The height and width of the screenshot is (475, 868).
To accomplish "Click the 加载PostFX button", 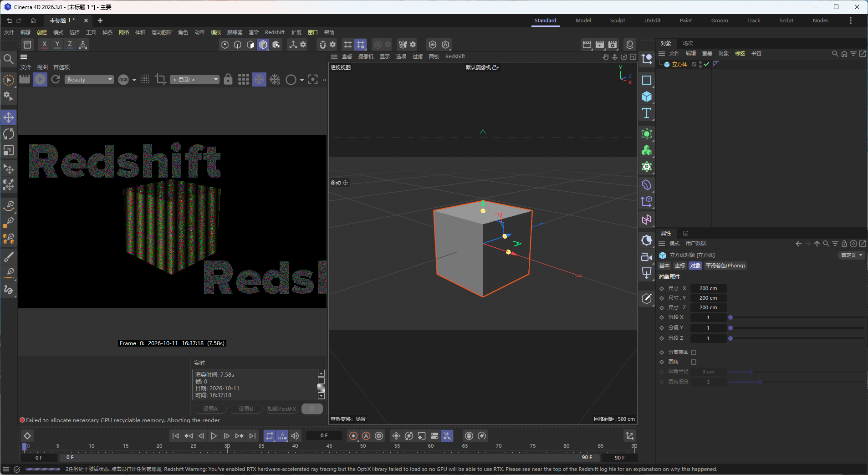I will pos(281,409).
